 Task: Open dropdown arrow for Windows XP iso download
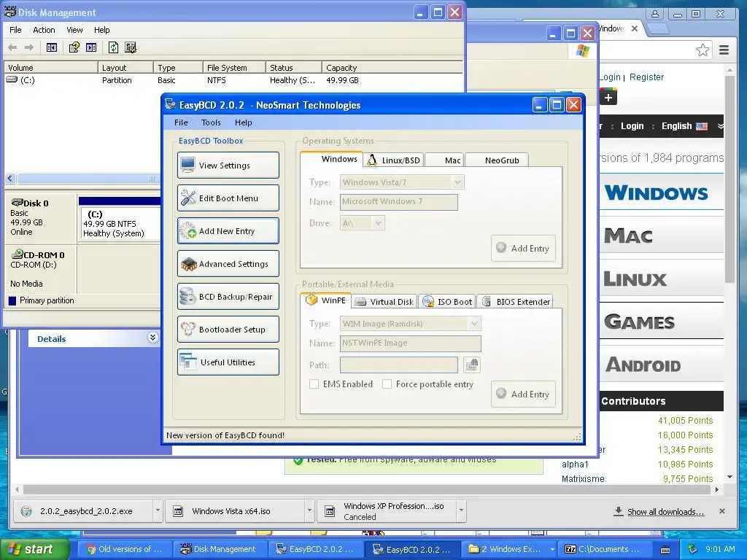pyautogui.click(x=461, y=510)
